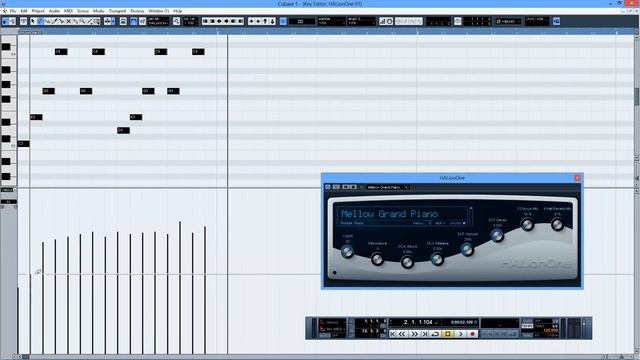Select the Line tool
Viewport: 640px width, 360px height.
click(x=89, y=21)
